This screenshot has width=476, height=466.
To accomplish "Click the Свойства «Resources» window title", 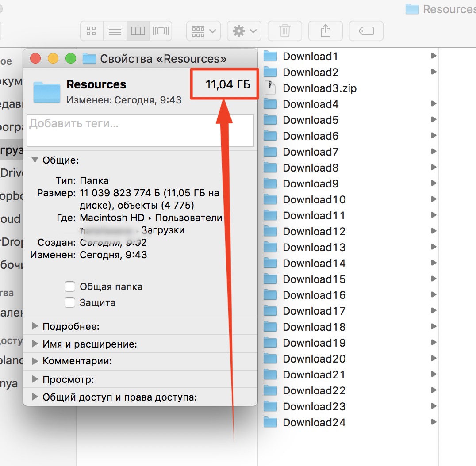I will click(163, 58).
